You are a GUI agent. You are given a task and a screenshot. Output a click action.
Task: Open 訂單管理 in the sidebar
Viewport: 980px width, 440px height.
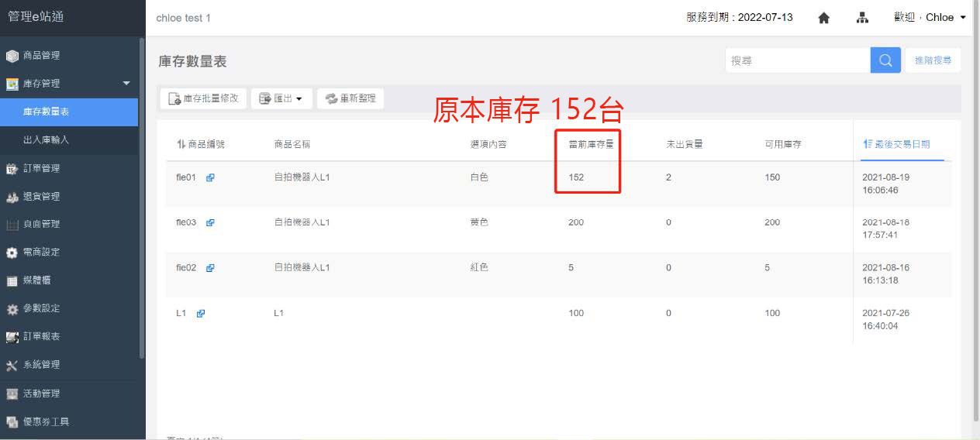coord(41,168)
